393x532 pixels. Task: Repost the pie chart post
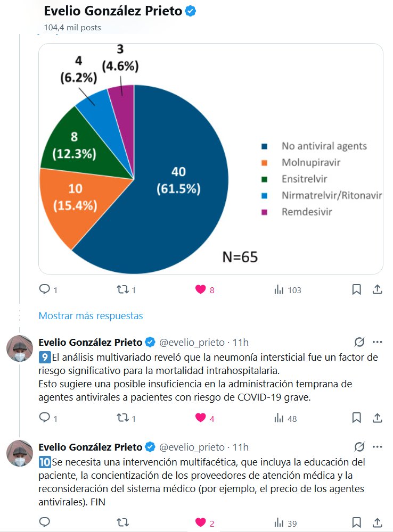pos(122,289)
